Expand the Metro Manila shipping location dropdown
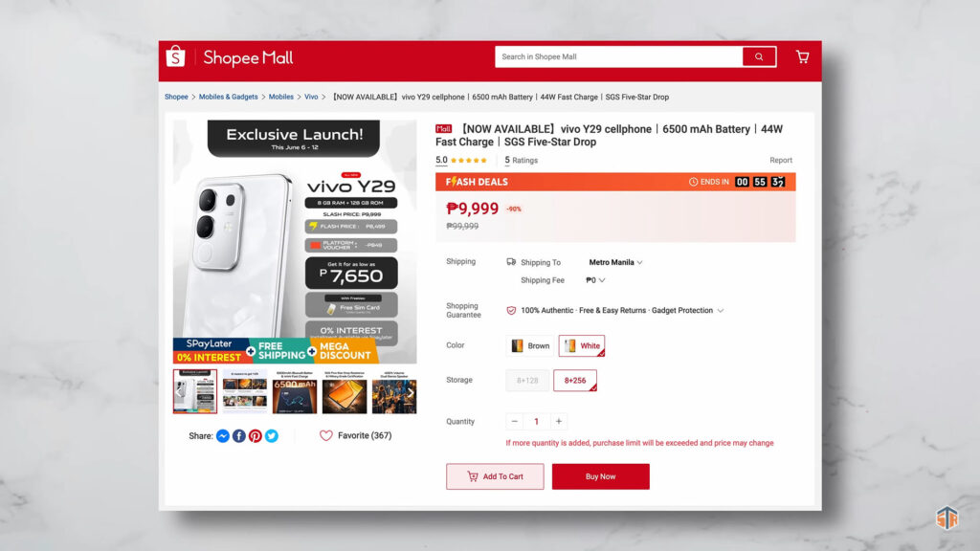Image resolution: width=980 pixels, height=551 pixels. click(x=615, y=262)
